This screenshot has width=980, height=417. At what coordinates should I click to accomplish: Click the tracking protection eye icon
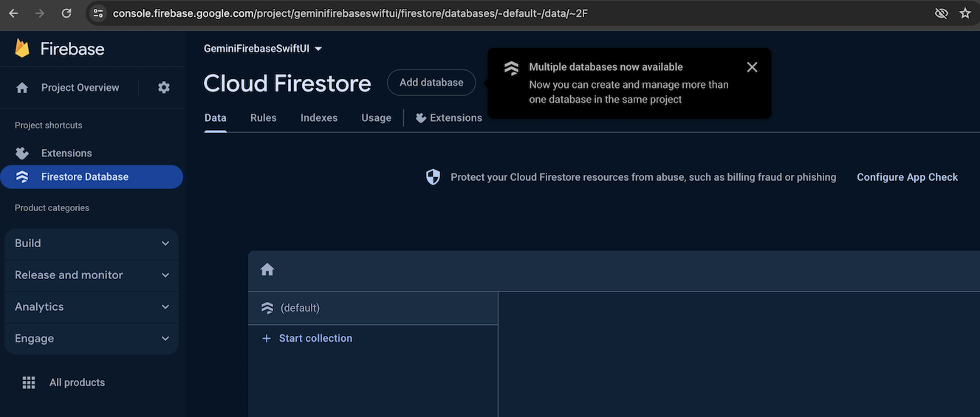tap(941, 13)
